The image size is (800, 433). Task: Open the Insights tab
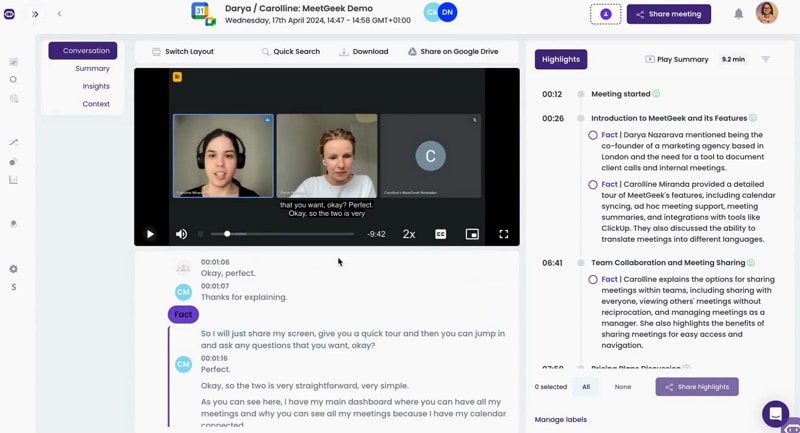pyautogui.click(x=96, y=86)
